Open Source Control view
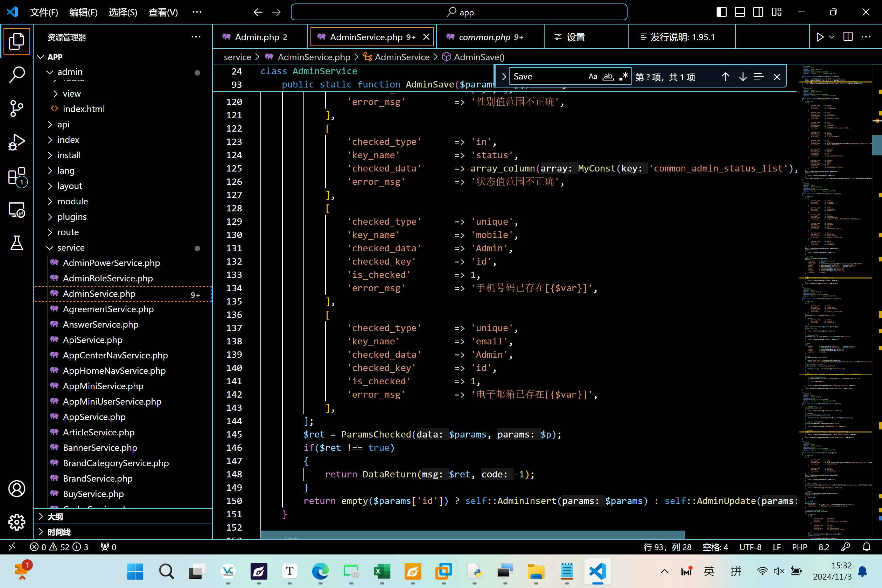The width and height of the screenshot is (882, 588). pyautogui.click(x=16, y=108)
